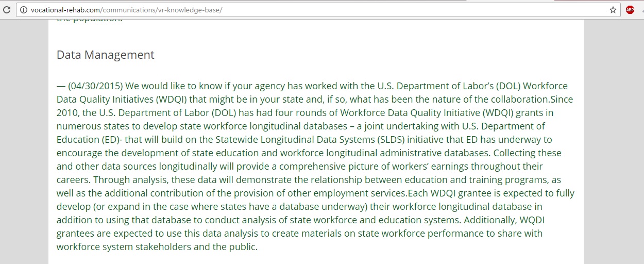Click the (04/30/2015) date text
The width and height of the screenshot is (644, 264).
click(95, 86)
